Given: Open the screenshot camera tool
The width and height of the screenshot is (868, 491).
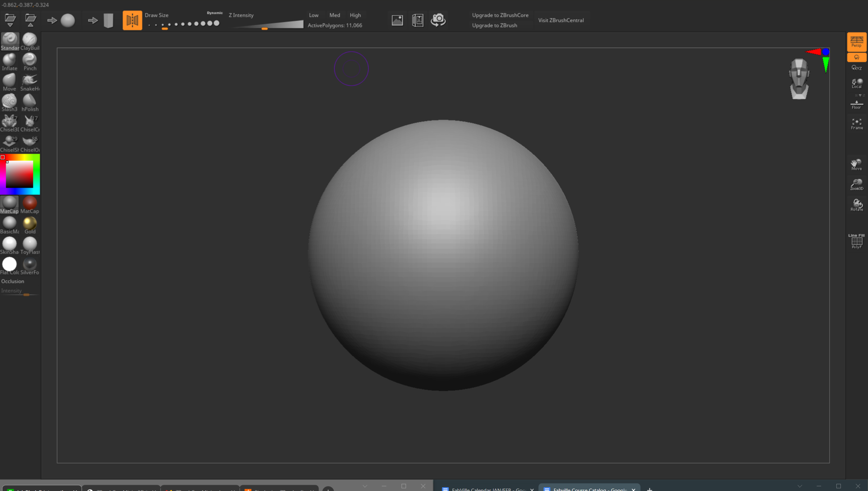Looking at the screenshot, I should click(438, 20).
